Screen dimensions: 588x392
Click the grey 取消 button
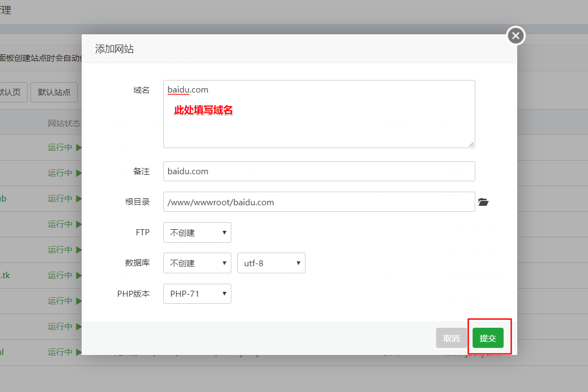click(451, 338)
